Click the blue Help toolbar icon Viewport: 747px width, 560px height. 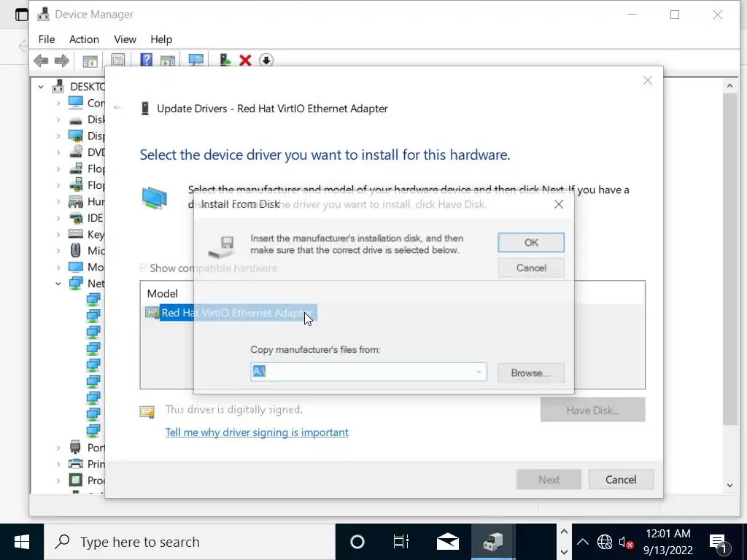tap(146, 60)
